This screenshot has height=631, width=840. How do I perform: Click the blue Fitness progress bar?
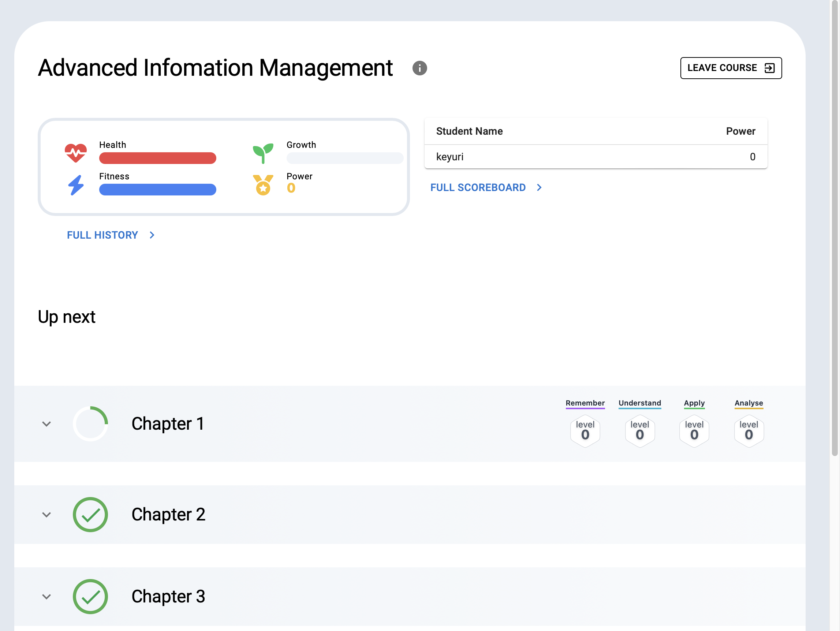pos(158,190)
